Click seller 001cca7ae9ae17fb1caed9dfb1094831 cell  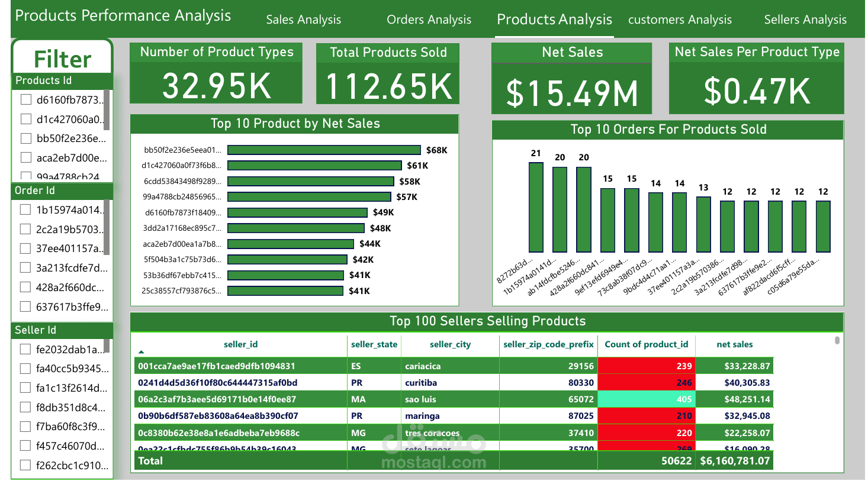[240, 366]
